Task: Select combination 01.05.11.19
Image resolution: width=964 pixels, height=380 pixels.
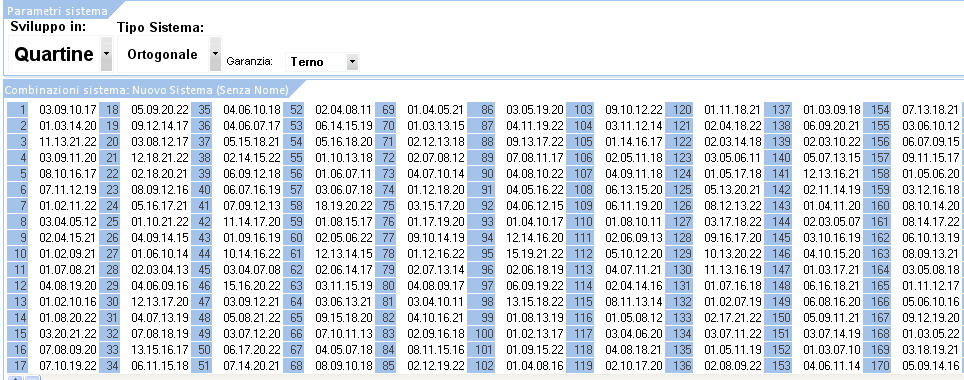Action: [x=733, y=350]
